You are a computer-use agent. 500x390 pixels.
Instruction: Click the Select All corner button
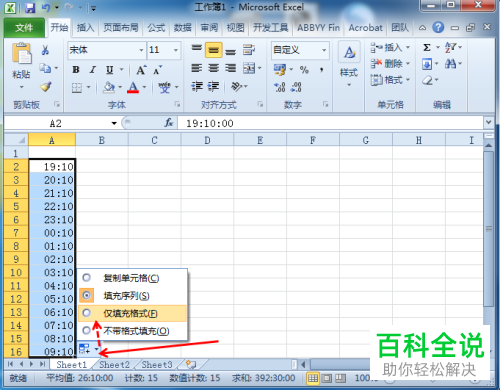pyautogui.click(x=16, y=140)
